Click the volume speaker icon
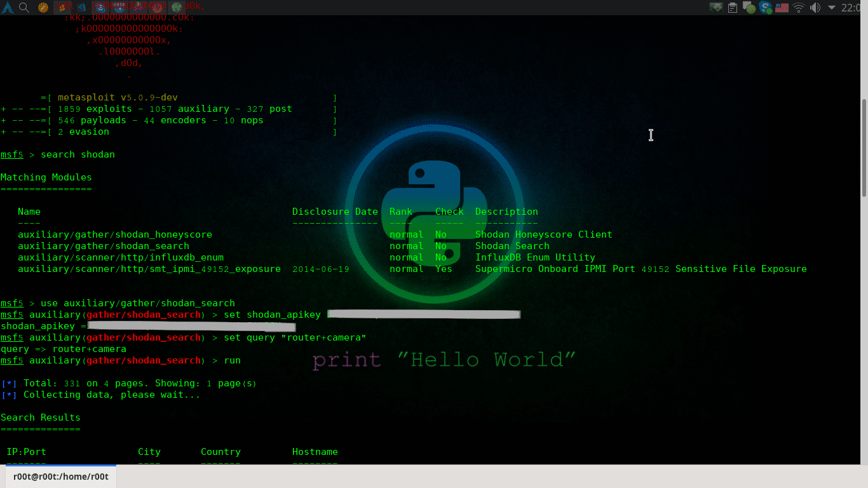The width and height of the screenshot is (868, 488). 815,8
